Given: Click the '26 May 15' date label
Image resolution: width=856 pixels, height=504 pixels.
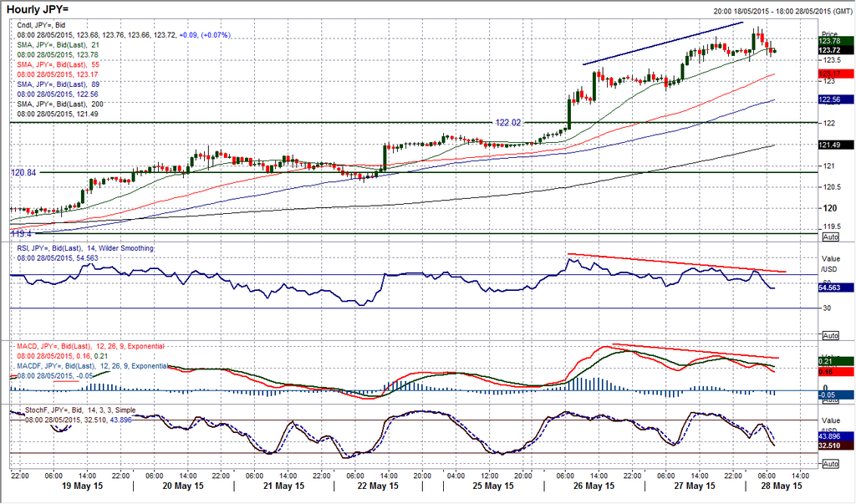Looking at the screenshot, I should coord(594,486).
